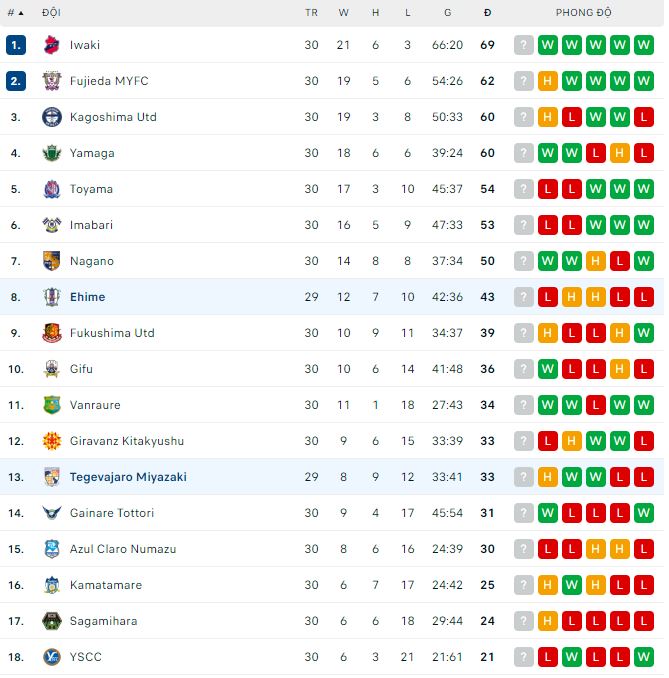Sort standings by the W wins column

[x=344, y=13]
